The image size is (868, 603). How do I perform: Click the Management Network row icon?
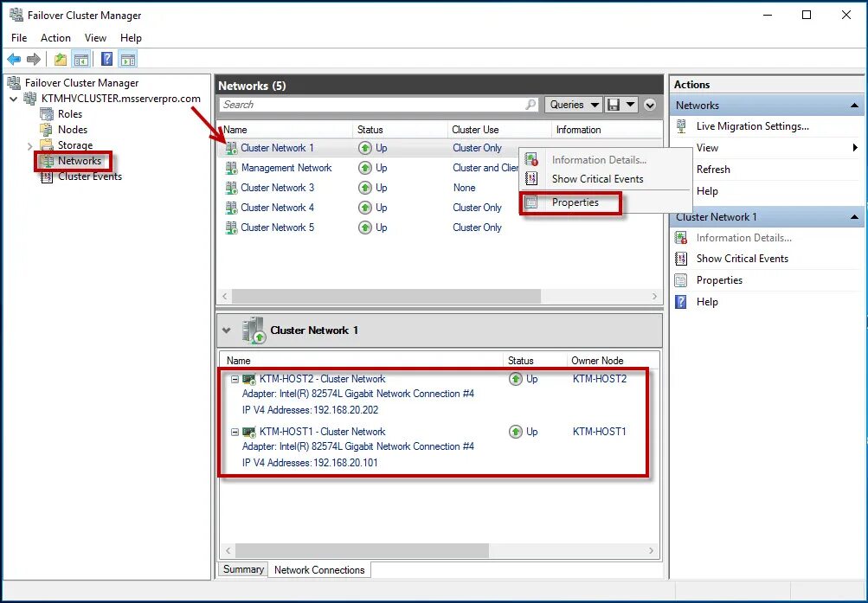tap(231, 168)
